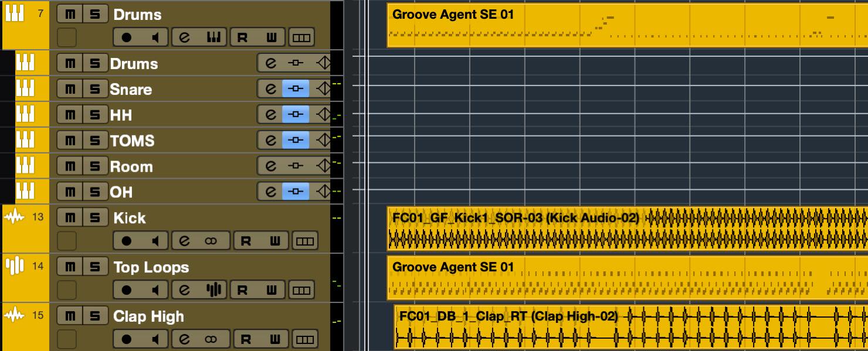Viewport: 868px width, 351px height.
Task: Open lanes display on Drums track 7
Action: [x=301, y=38]
